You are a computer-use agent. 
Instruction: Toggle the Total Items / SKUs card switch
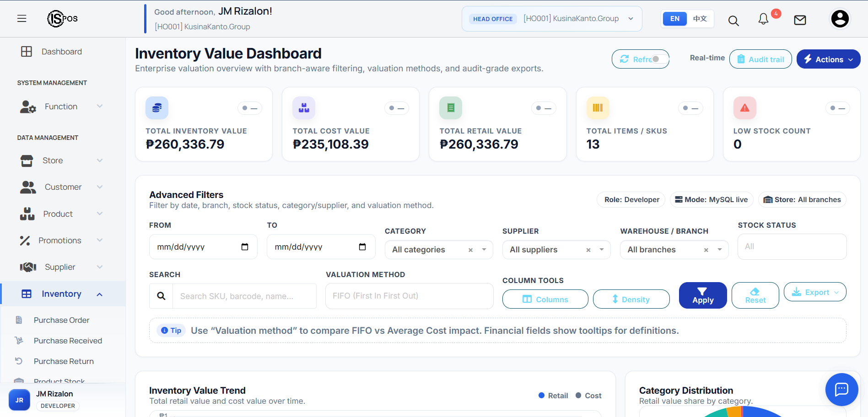[x=690, y=108]
